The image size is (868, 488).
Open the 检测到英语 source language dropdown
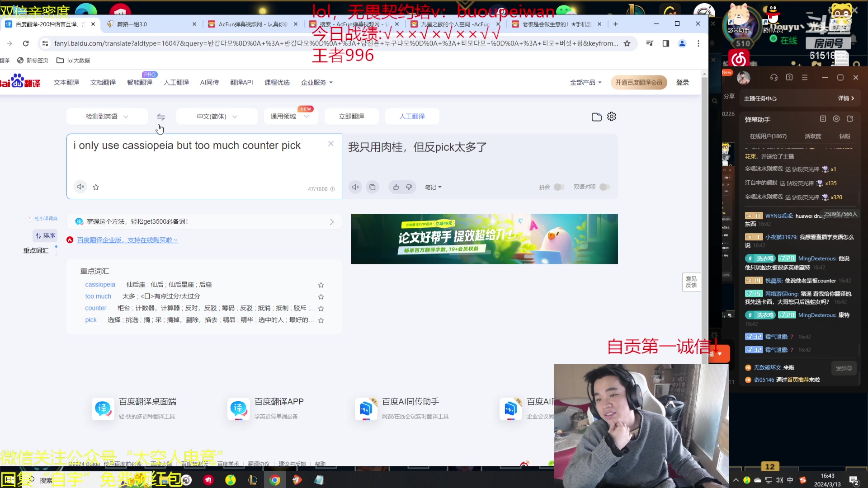click(107, 117)
